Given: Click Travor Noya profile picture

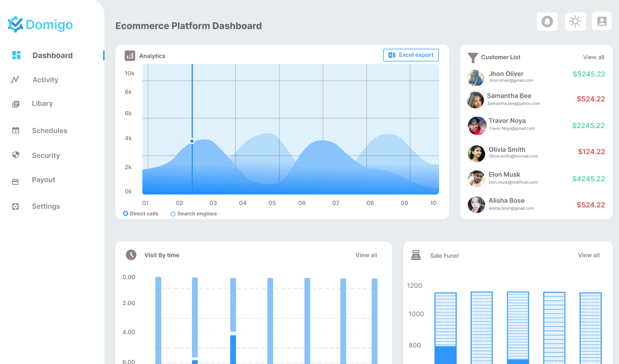Looking at the screenshot, I should tap(477, 126).
